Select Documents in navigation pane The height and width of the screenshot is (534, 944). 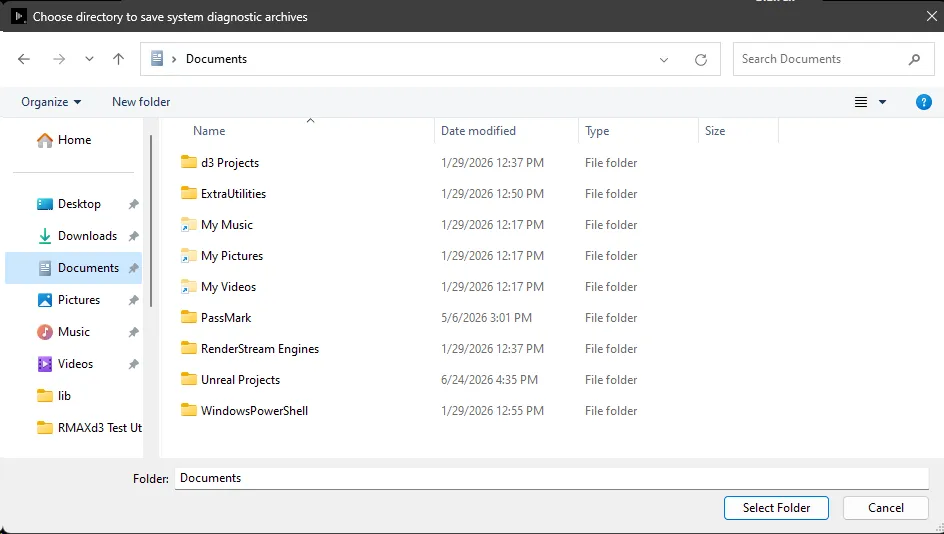(73, 268)
